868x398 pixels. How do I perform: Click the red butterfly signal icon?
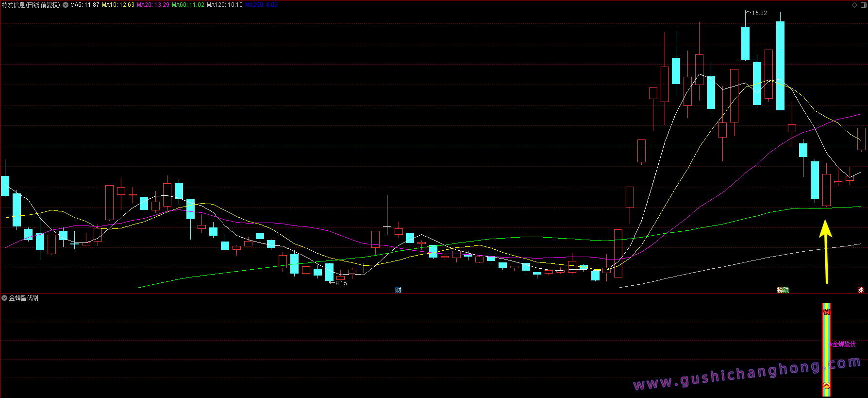click(x=826, y=312)
